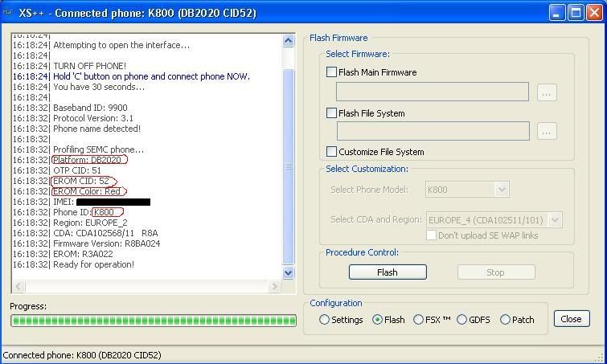Enable Flash File System checkbox
Viewport: 607px width, 364px height.
coord(331,113)
